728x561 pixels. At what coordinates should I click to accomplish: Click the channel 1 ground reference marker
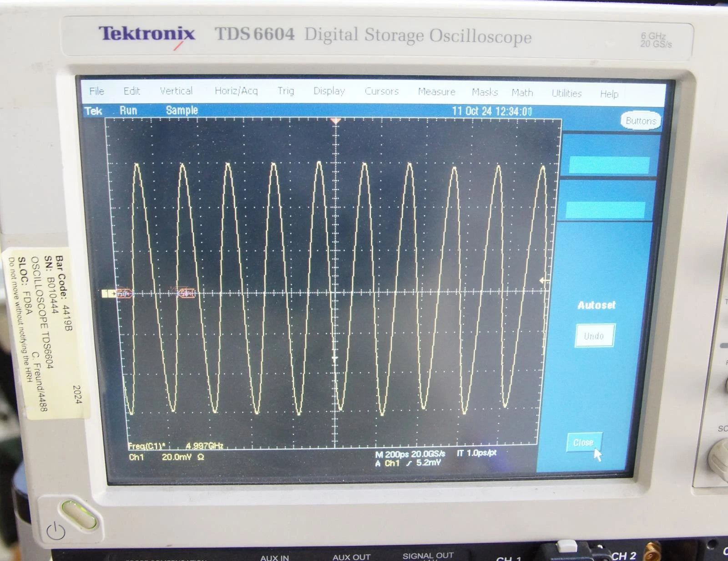pyautogui.click(x=109, y=294)
